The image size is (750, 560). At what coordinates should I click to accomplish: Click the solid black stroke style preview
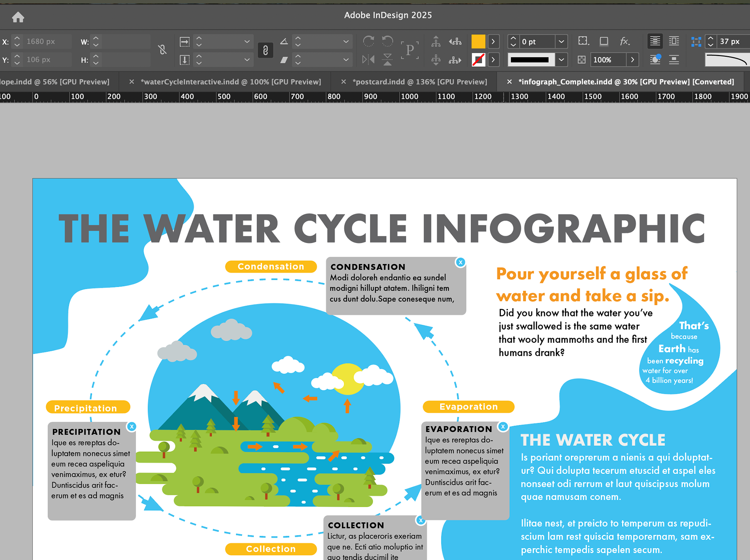coord(532,60)
